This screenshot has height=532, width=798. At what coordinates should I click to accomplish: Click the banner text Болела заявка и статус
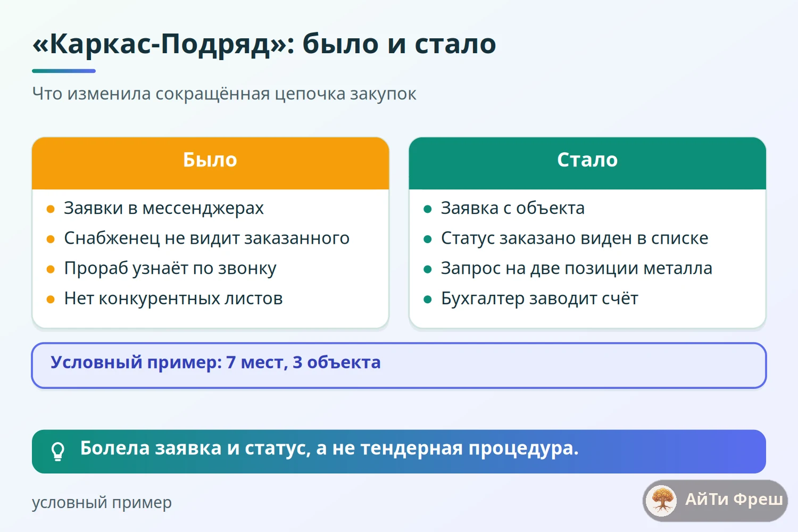(x=194, y=448)
